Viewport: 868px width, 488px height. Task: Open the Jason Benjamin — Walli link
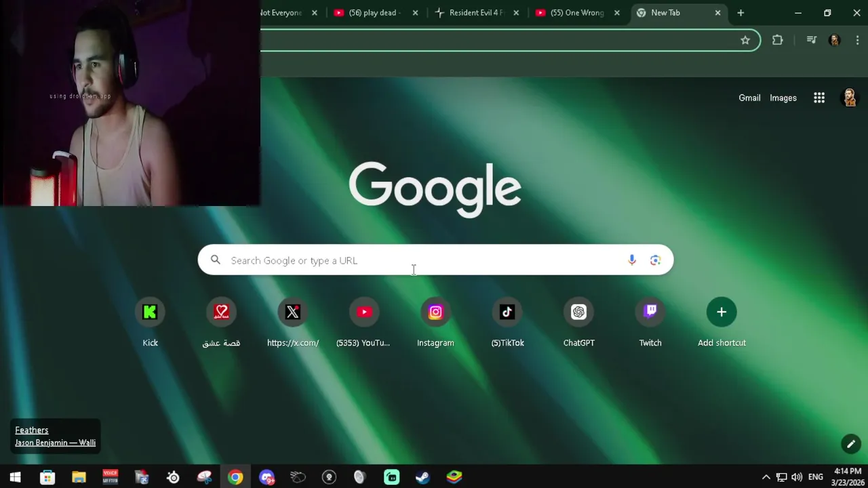click(x=56, y=443)
